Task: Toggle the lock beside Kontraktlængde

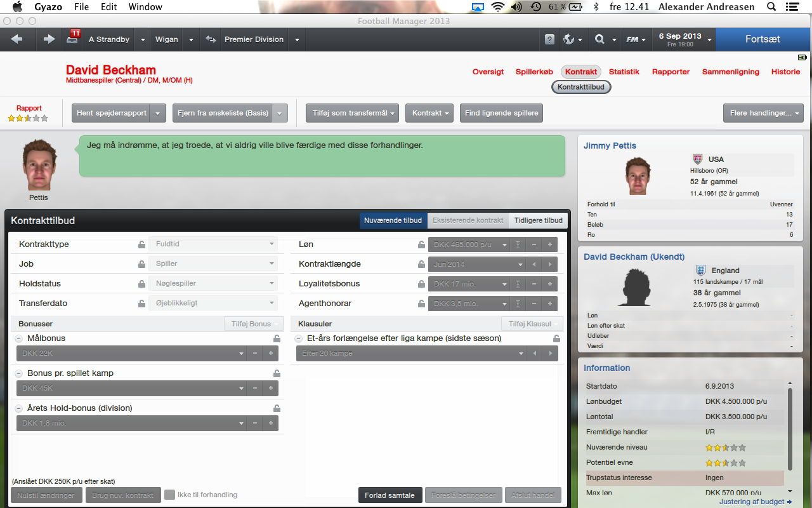Action: click(421, 264)
